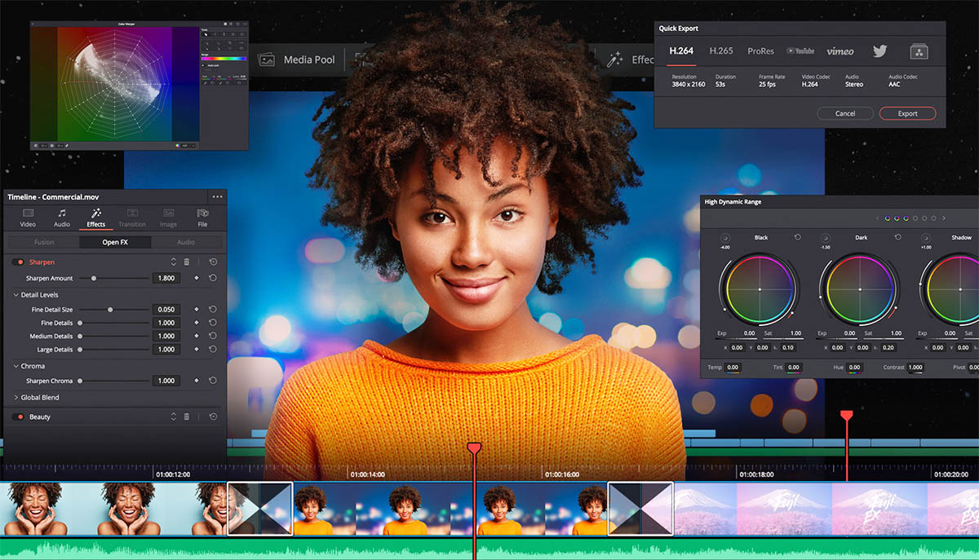Select the first HDR wheel bank dot

click(887, 218)
